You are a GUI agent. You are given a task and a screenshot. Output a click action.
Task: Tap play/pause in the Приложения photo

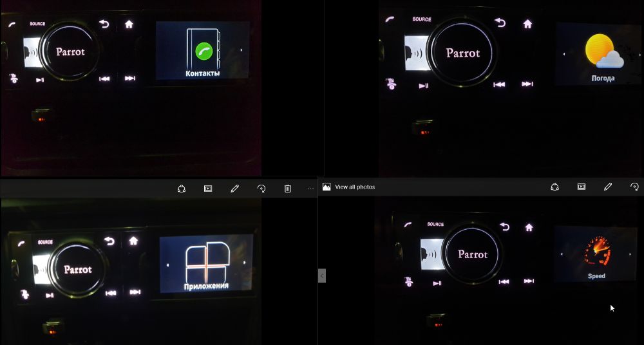[50, 295]
